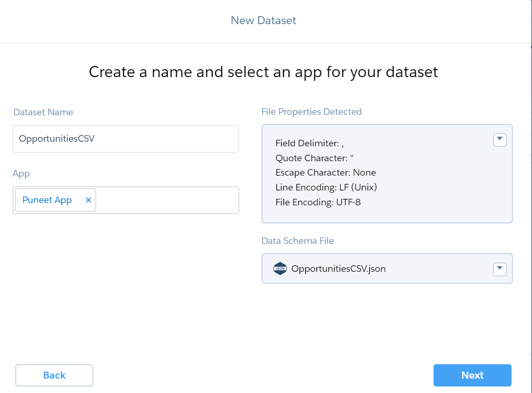Click the Data Schema File label
The image size is (532, 393).
pyautogui.click(x=298, y=241)
